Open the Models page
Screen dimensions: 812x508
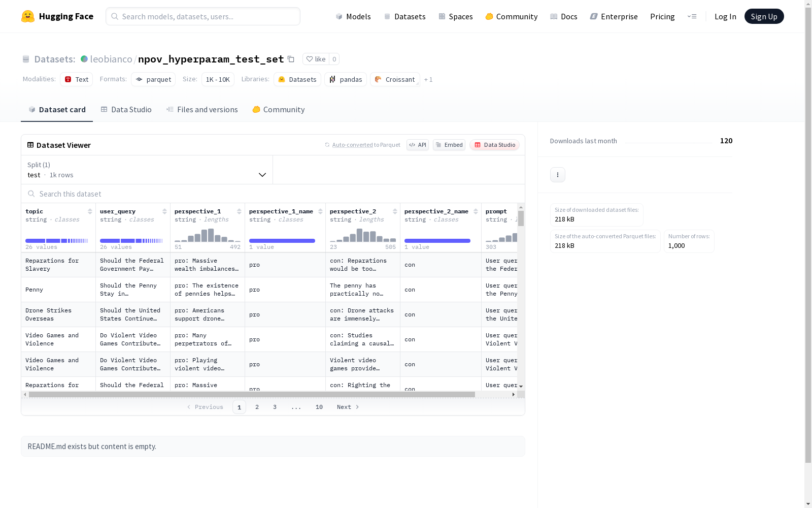[353, 16]
